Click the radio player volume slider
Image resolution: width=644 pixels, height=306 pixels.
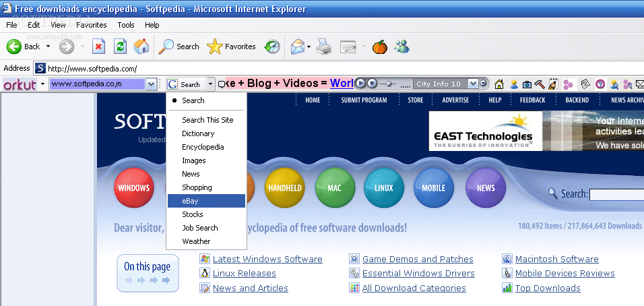(388, 84)
